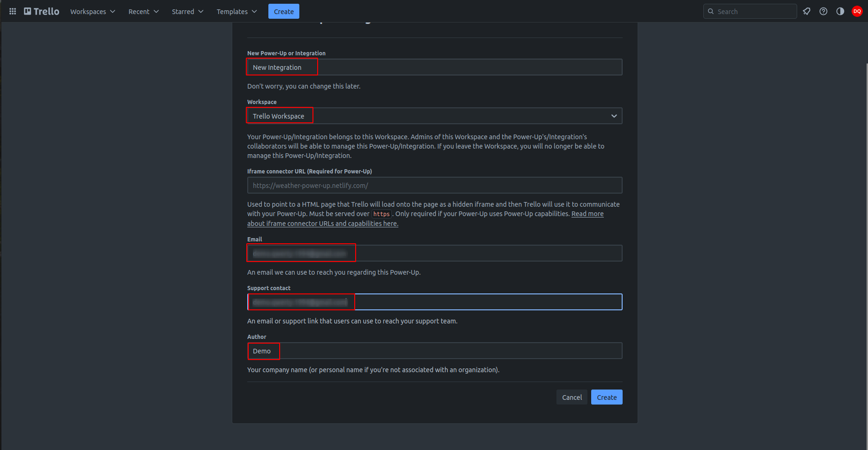Open the Templates menu
Image resolution: width=868 pixels, height=450 pixels.
pos(236,11)
